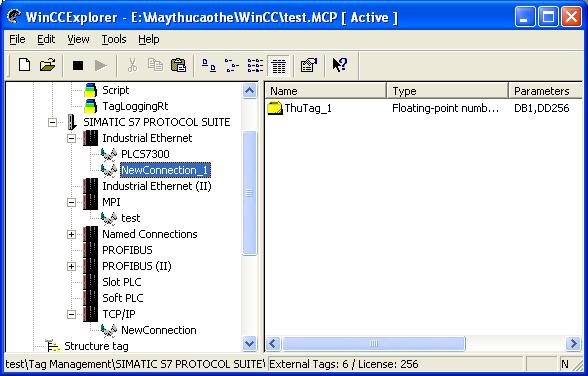Click the Floating-point numb... type cell
Viewport: 588px width, 376px height.
click(446, 108)
